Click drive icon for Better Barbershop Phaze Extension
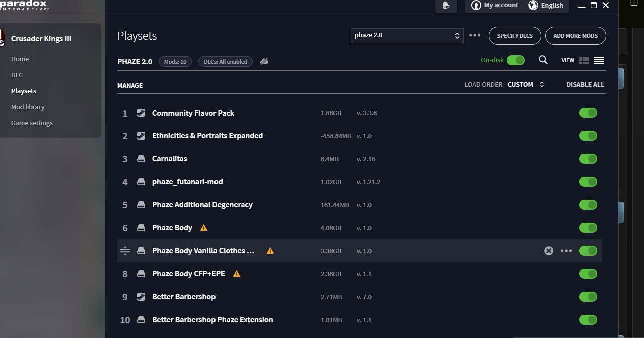 click(141, 320)
